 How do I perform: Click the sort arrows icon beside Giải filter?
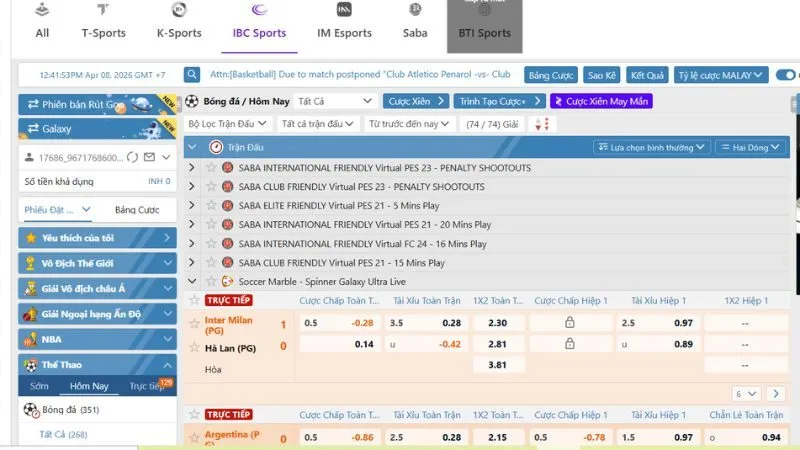coord(542,124)
